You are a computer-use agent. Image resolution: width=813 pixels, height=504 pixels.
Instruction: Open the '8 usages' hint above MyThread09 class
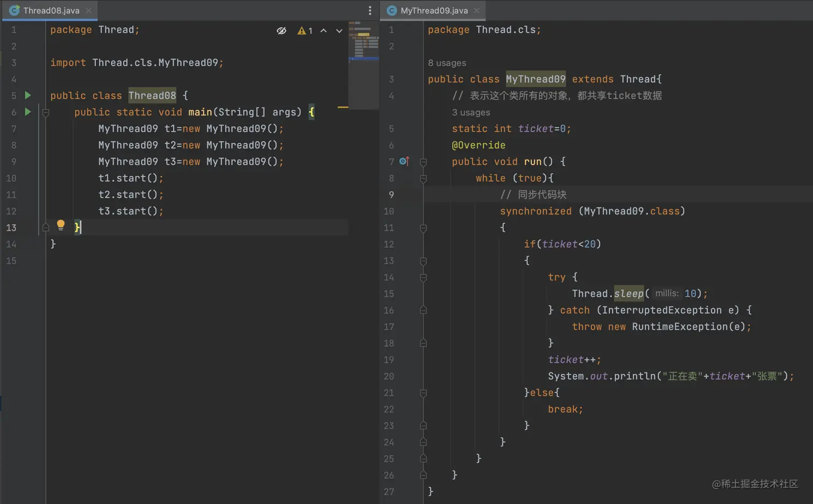point(447,63)
